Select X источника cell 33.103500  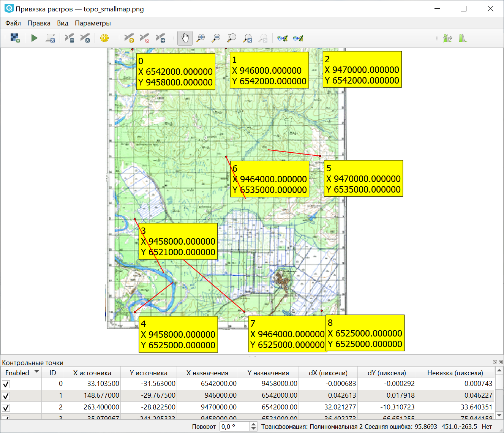(92, 384)
